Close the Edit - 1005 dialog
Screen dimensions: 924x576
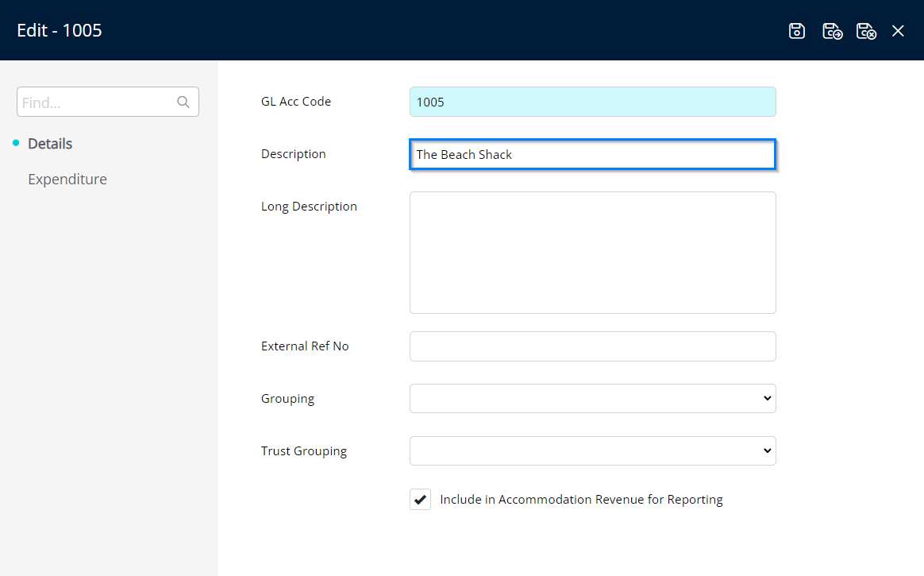[x=898, y=31]
